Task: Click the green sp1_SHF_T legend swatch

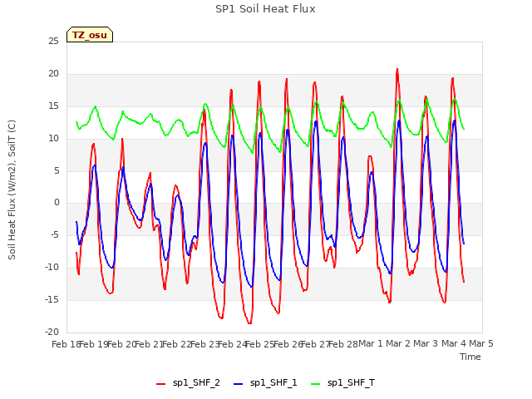Action: click(316, 384)
